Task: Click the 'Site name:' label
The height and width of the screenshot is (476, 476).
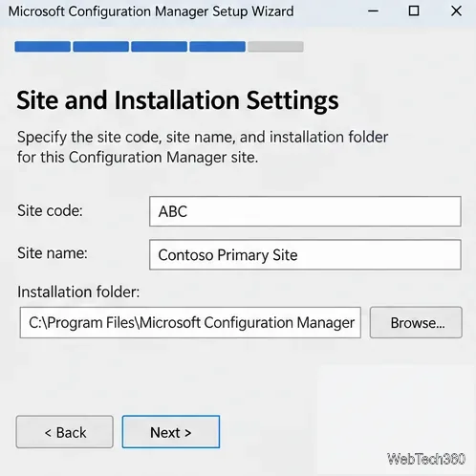Action: (x=53, y=253)
